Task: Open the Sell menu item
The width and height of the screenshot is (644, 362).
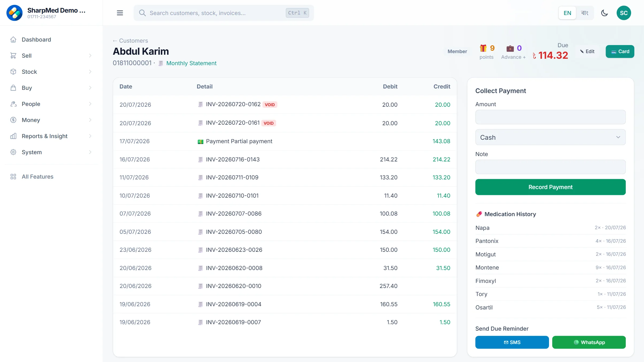Action: (x=51, y=56)
